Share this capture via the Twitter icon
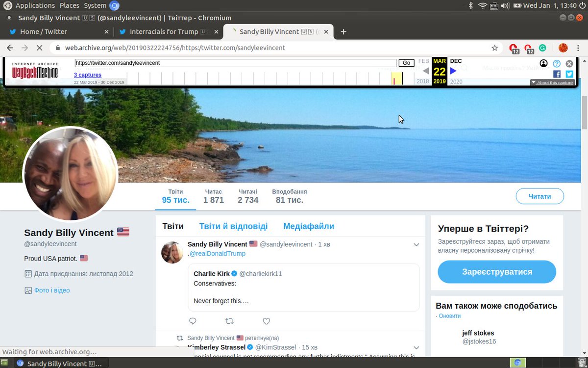Screen dimensions: 588x368 point(568,74)
